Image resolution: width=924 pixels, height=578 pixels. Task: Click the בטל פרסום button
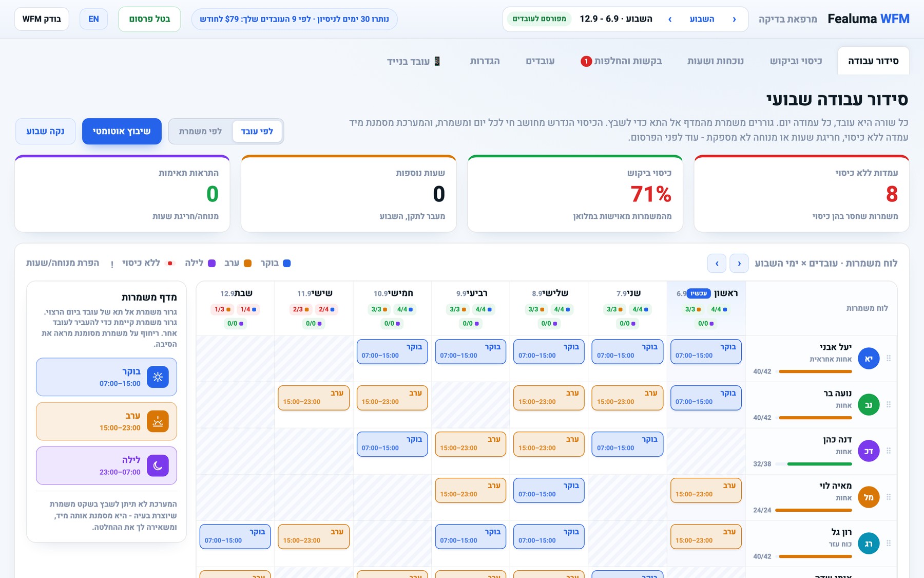pos(149,19)
